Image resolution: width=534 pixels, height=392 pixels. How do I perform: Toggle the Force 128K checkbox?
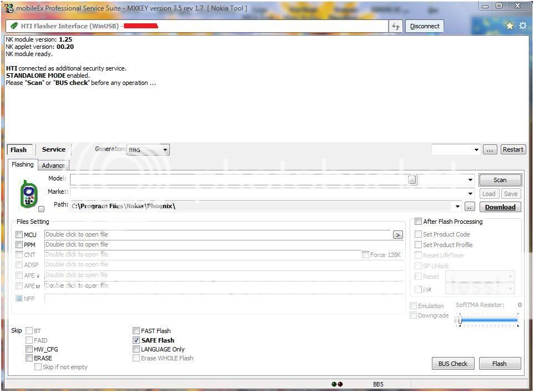365,255
